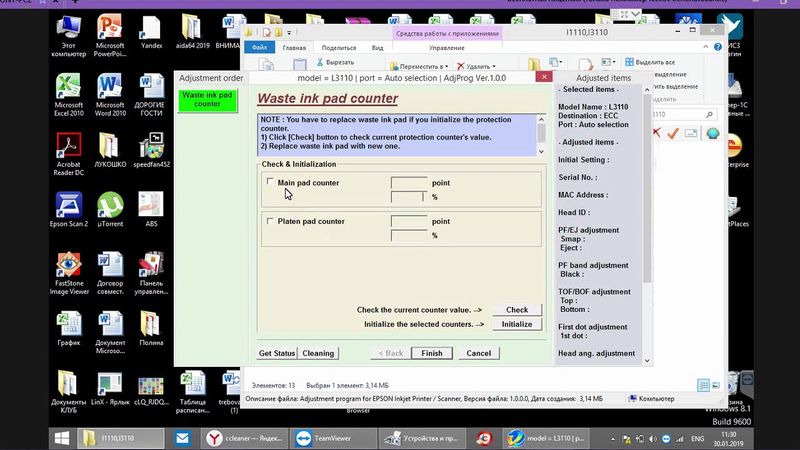Viewport: 800px width, 450px height.
Task: Open the Файл menu tab in Explorer
Action: (x=259, y=47)
